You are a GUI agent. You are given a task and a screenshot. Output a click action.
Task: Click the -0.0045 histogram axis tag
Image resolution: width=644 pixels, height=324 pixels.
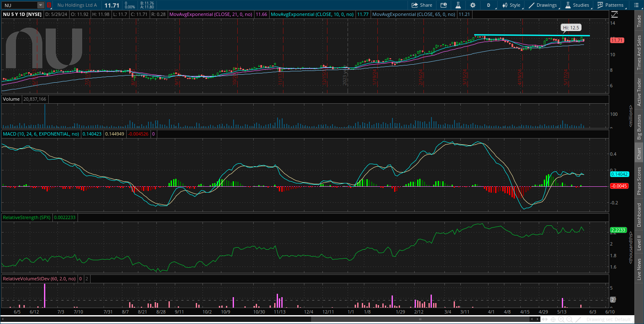[619, 186]
